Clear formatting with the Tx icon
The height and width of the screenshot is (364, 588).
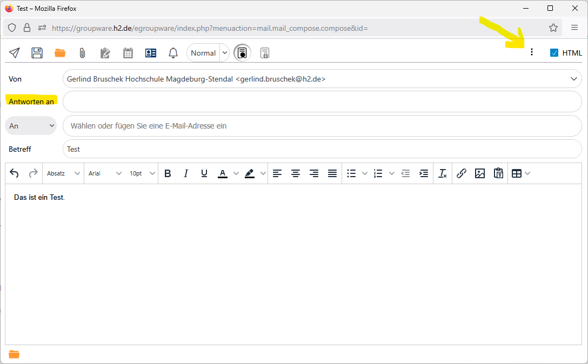pyautogui.click(x=442, y=173)
